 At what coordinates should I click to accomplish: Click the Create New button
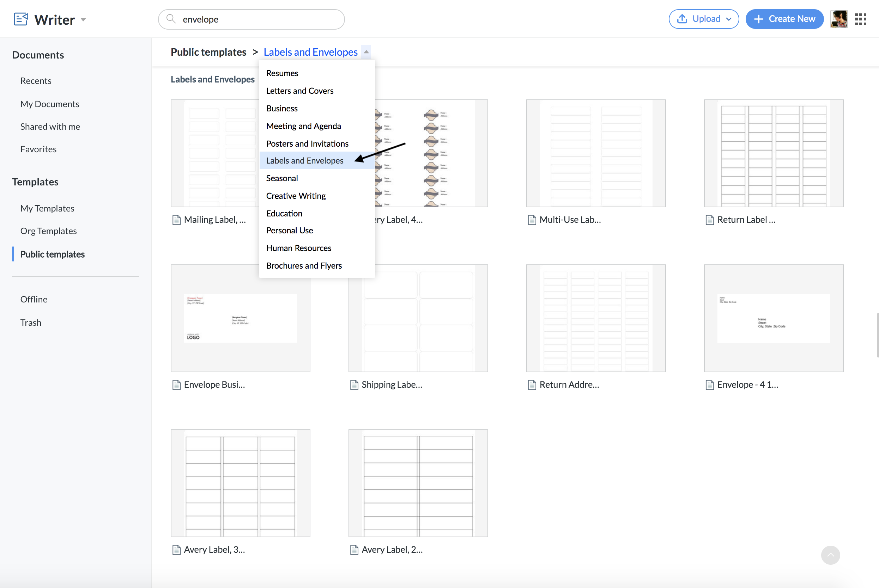(784, 19)
